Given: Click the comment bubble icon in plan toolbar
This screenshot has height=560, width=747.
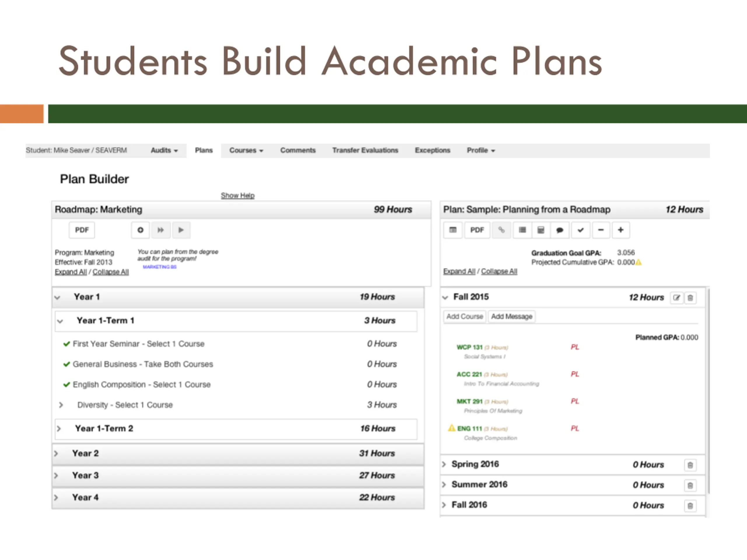Looking at the screenshot, I should 560,230.
